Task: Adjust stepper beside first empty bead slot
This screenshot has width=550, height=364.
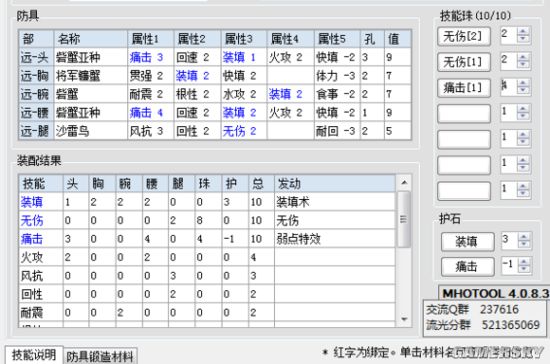Action: (x=523, y=113)
